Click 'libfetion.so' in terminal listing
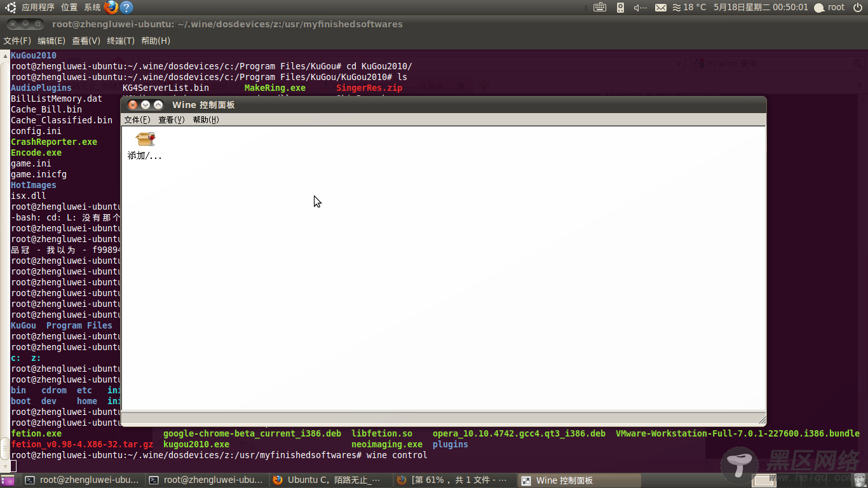This screenshot has height=488, width=868. pos(382,433)
